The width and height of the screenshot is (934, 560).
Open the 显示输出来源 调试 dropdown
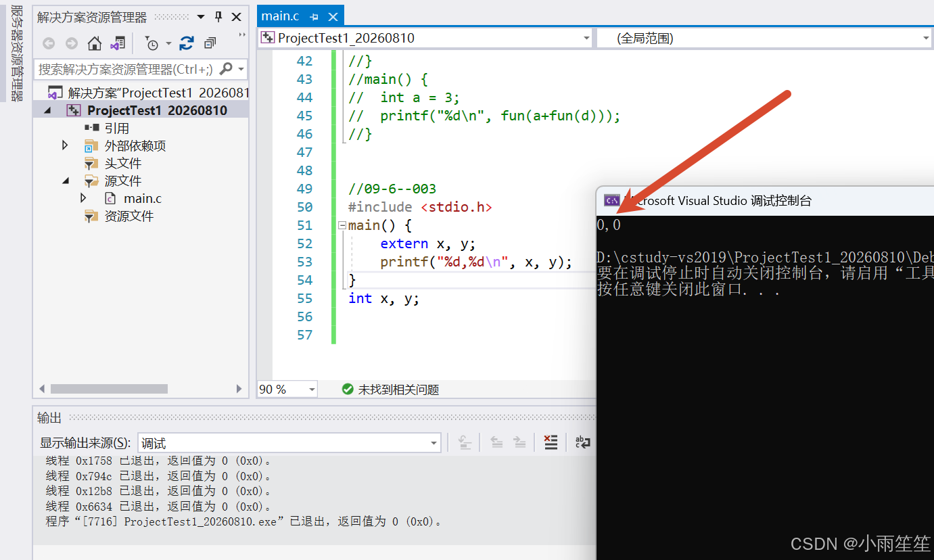(289, 443)
